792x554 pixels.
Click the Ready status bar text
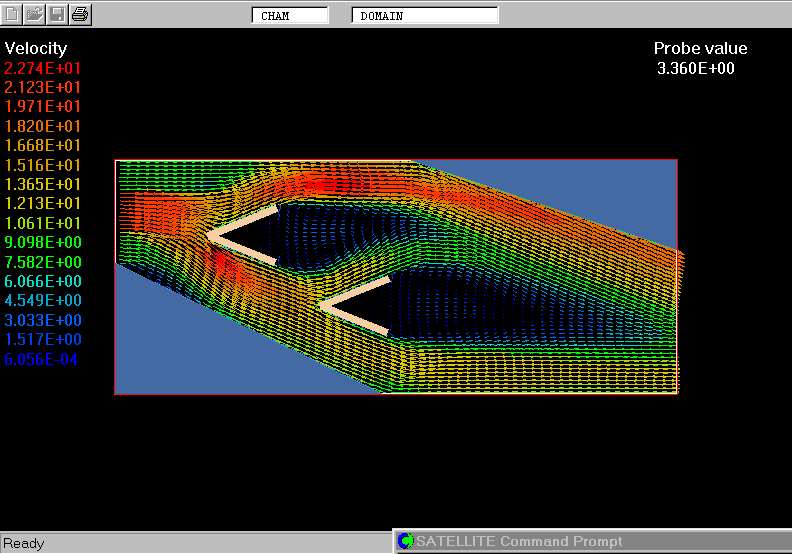coord(24,543)
